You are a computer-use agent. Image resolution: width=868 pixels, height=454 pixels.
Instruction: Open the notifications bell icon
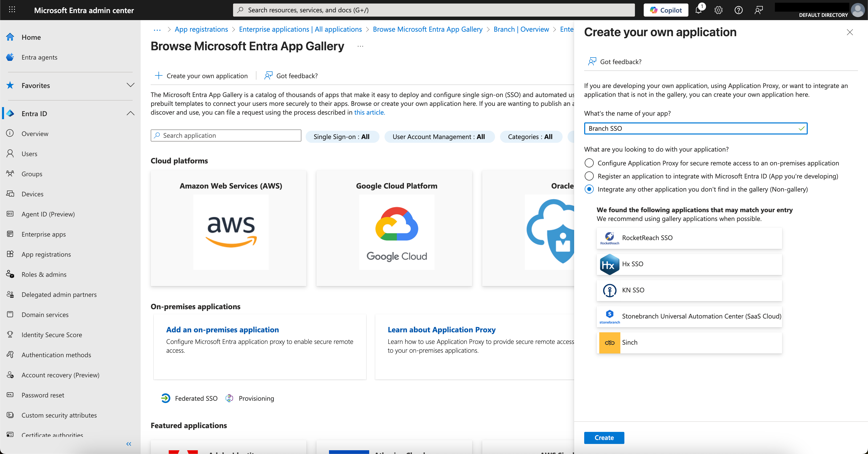click(698, 10)
